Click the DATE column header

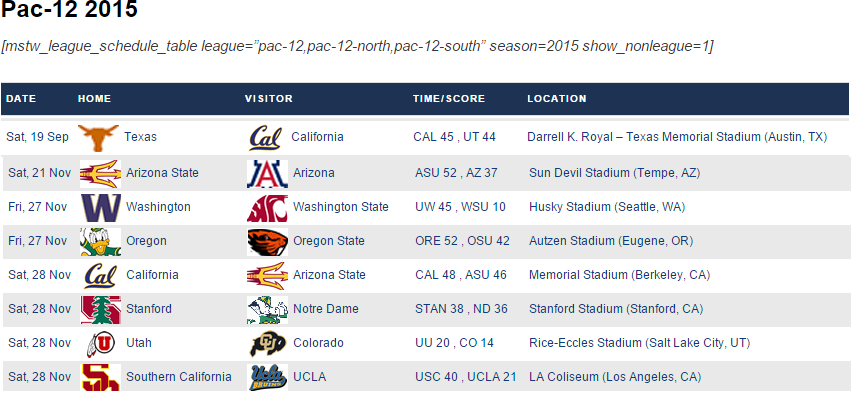[21, 99]
